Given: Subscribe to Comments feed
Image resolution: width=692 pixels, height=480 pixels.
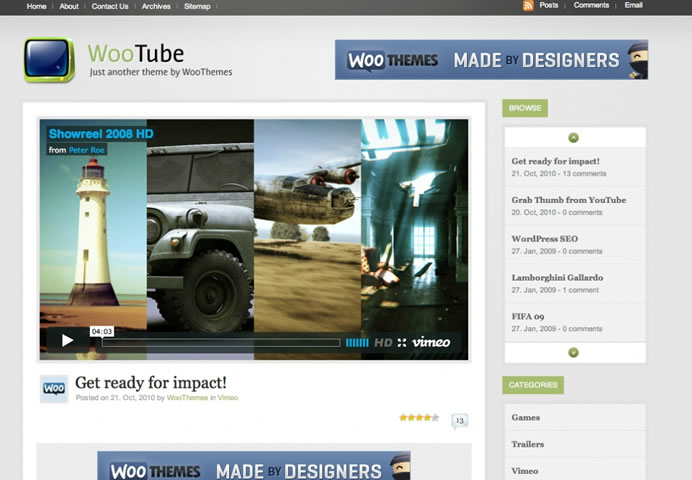Looking at the screenshot, I should coord(591,5).
